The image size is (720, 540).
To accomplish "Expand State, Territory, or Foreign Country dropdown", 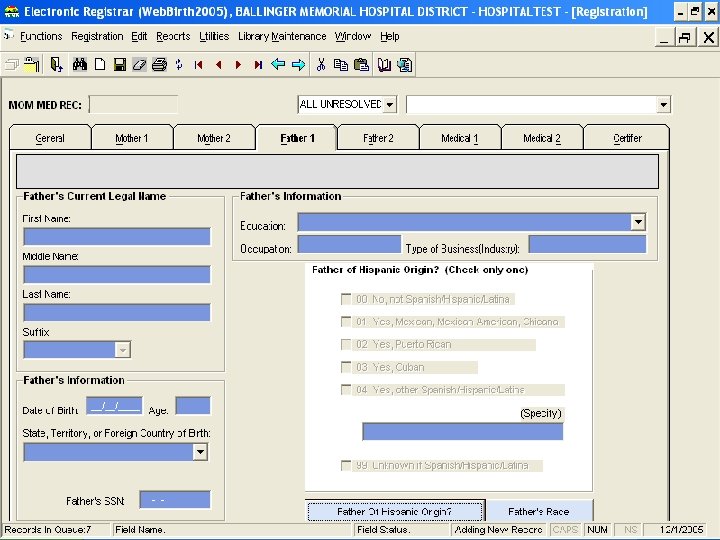I will [x=200, y=452].
